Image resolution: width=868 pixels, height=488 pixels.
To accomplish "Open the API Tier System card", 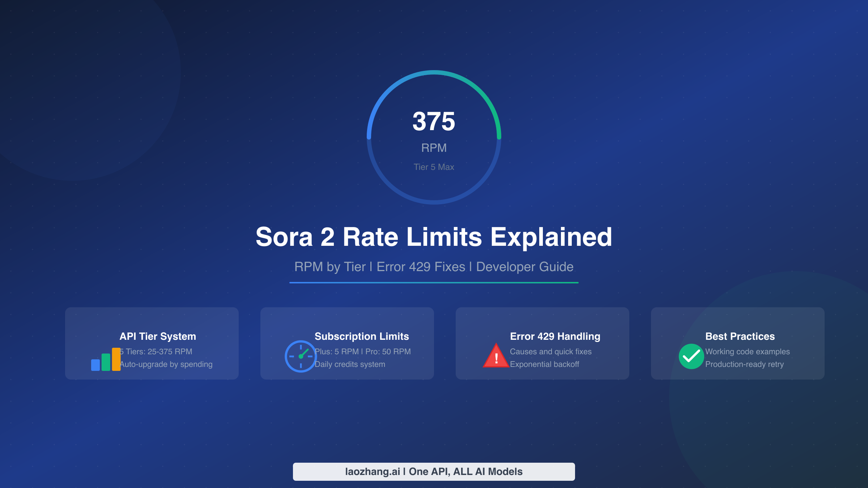I will tap(152, 343).
